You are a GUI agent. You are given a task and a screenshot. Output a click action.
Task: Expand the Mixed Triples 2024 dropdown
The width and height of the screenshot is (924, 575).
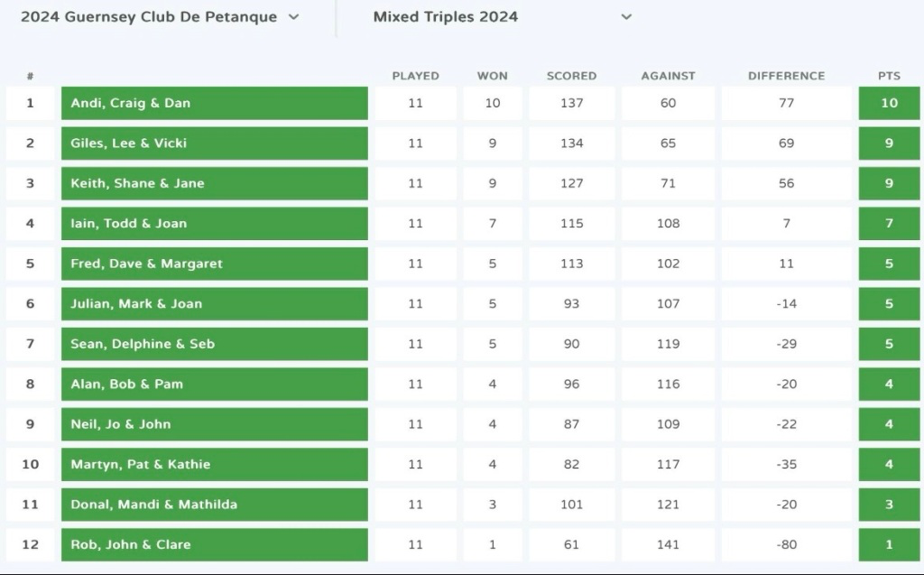tap(502, 17)
